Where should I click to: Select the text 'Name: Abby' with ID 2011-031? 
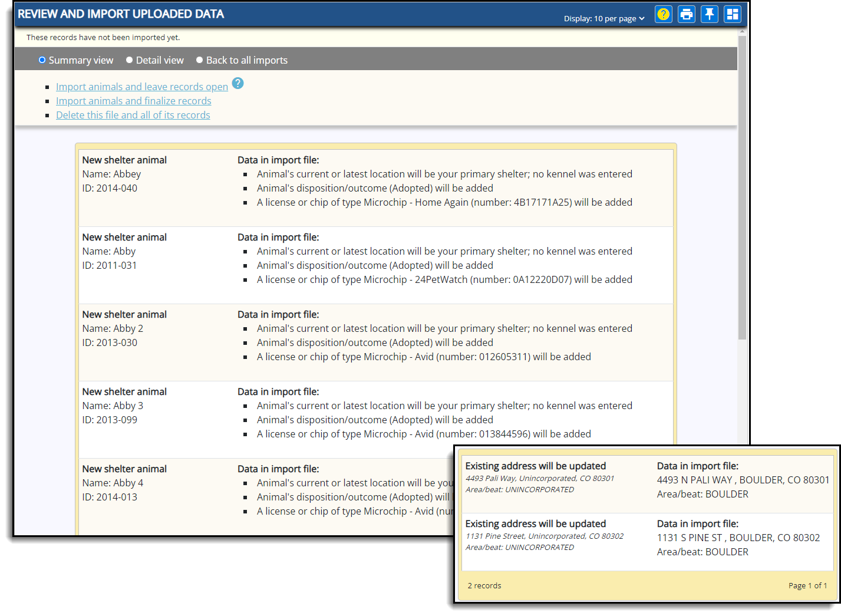[x=109, y=251]
